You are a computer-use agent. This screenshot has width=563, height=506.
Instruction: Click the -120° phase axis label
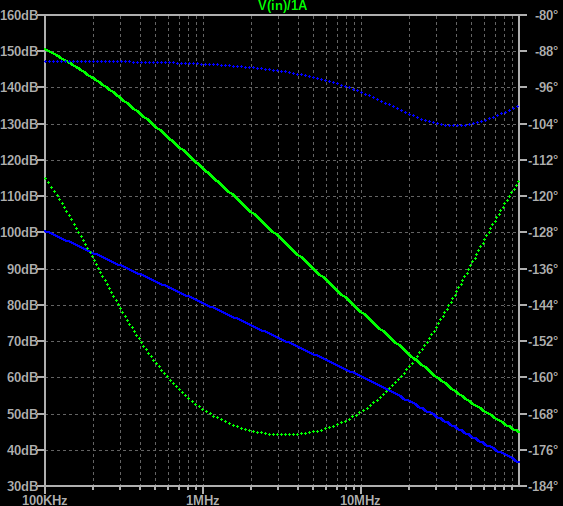[x=543, y=196]
